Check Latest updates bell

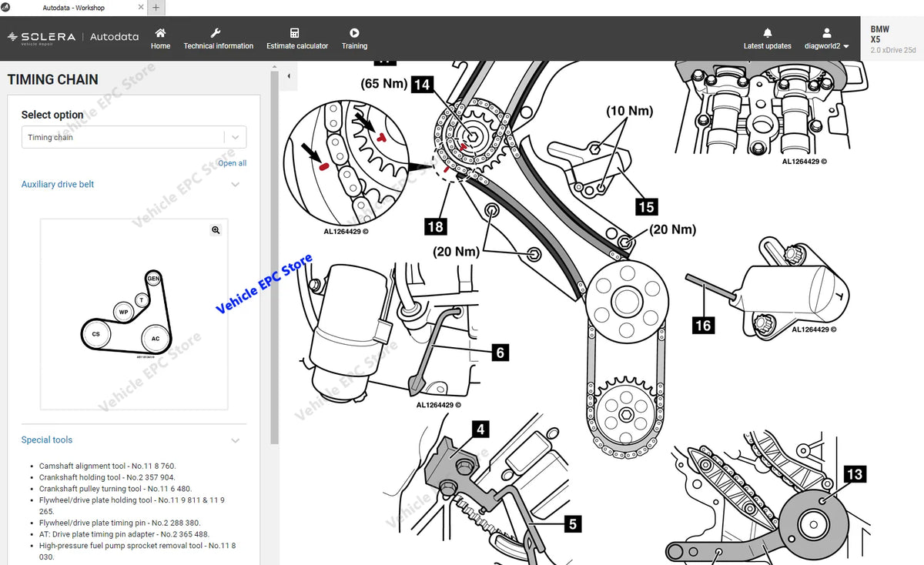tap(768, 33)
